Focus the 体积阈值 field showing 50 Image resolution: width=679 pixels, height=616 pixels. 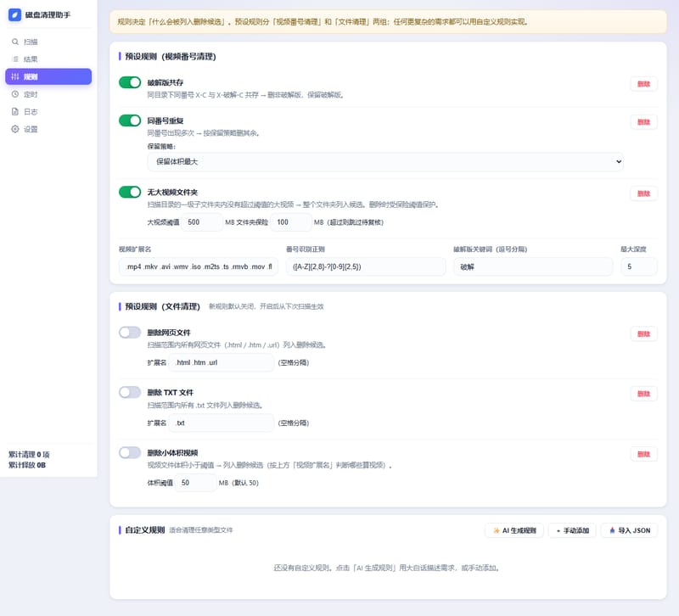tap(196, 483)
